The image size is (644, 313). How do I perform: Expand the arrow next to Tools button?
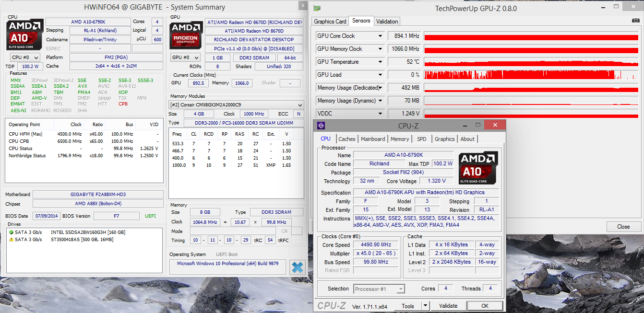[425, 306]
